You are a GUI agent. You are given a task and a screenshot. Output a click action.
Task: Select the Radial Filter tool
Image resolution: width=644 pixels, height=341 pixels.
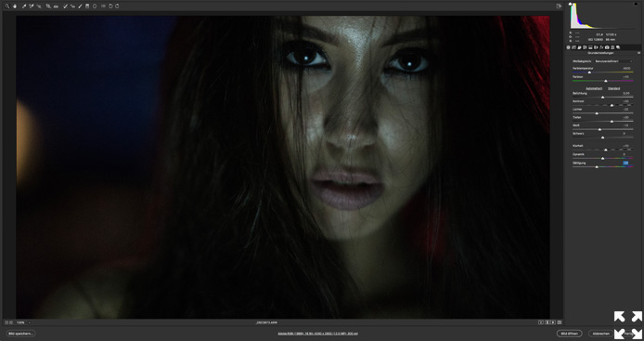(x=95, y=7)
